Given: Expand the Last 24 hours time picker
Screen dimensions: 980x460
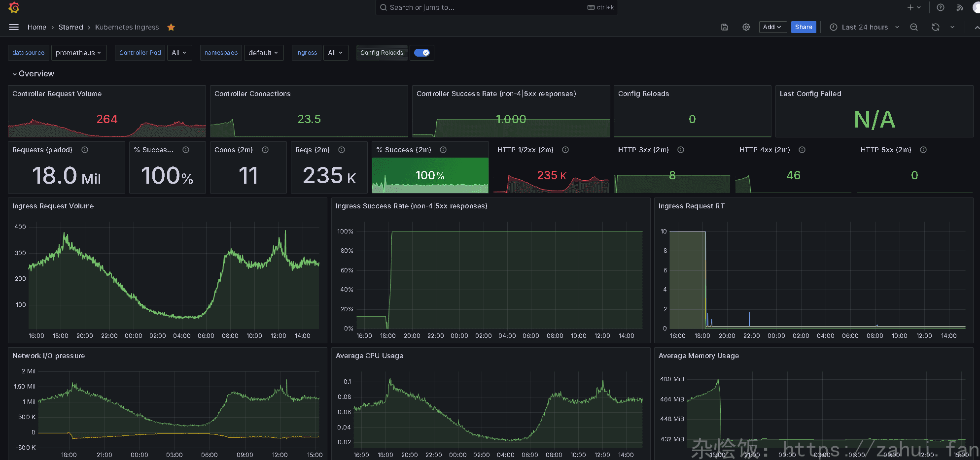Looking at the screenshot, I should pos(864,27).
